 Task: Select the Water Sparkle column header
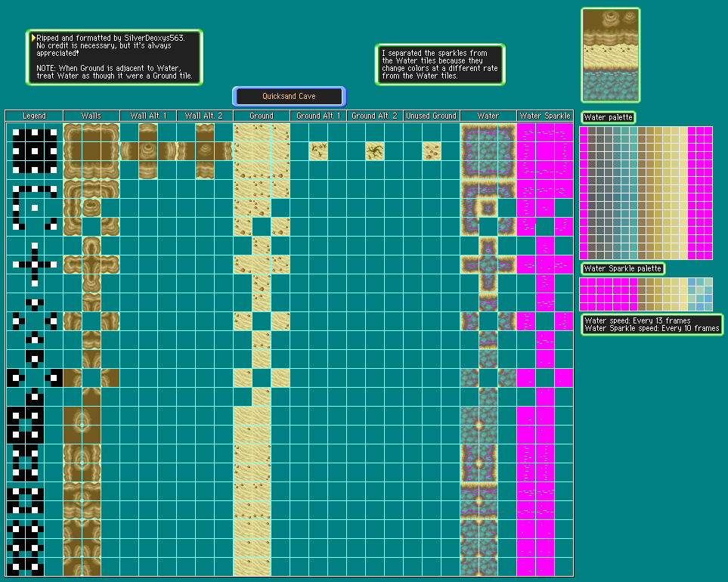pos(545,116)
